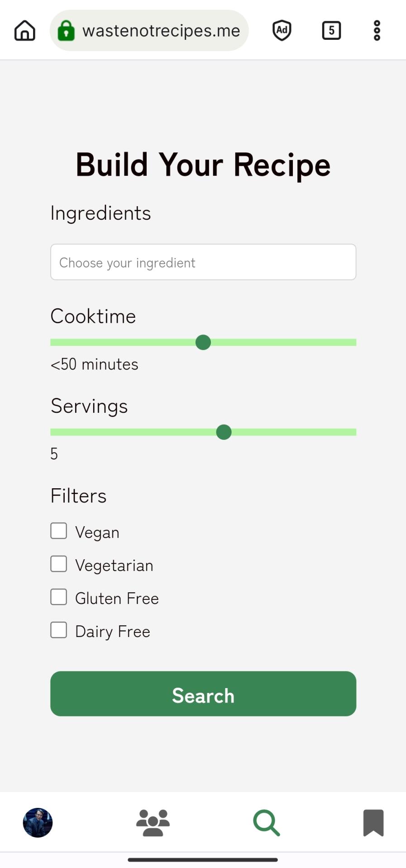Open the ad blocker shield icon
406x868 pixels.
click(x=282, y=31)
